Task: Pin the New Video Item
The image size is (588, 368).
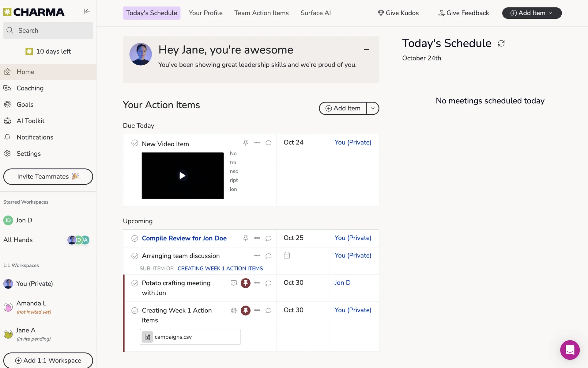Action: pyautogui.click(x=245, y=143)
